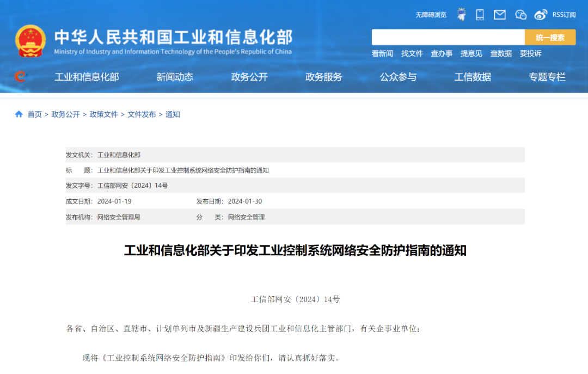The image size is (588, 374).
Task: Open the Weibo icon
Action: point(541,15)
